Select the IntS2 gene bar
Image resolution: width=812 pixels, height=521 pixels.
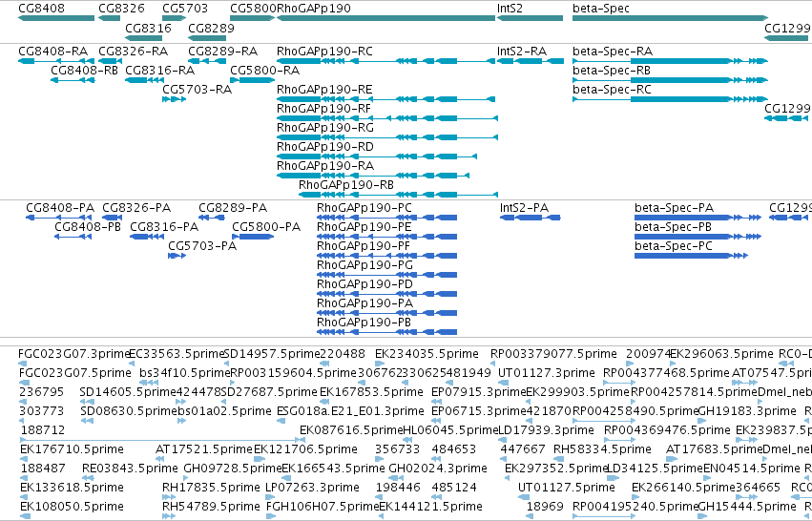point(530,18)
